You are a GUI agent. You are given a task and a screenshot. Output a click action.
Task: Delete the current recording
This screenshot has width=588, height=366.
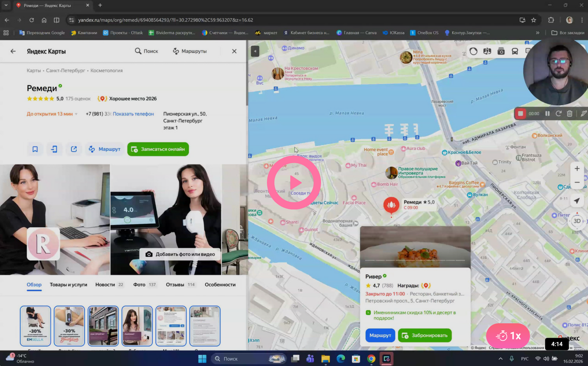[570, 113]
